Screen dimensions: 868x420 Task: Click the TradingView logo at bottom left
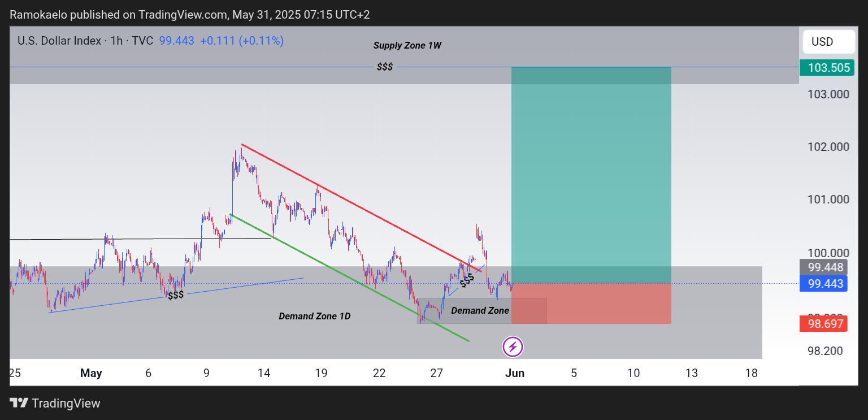[55, 403]
